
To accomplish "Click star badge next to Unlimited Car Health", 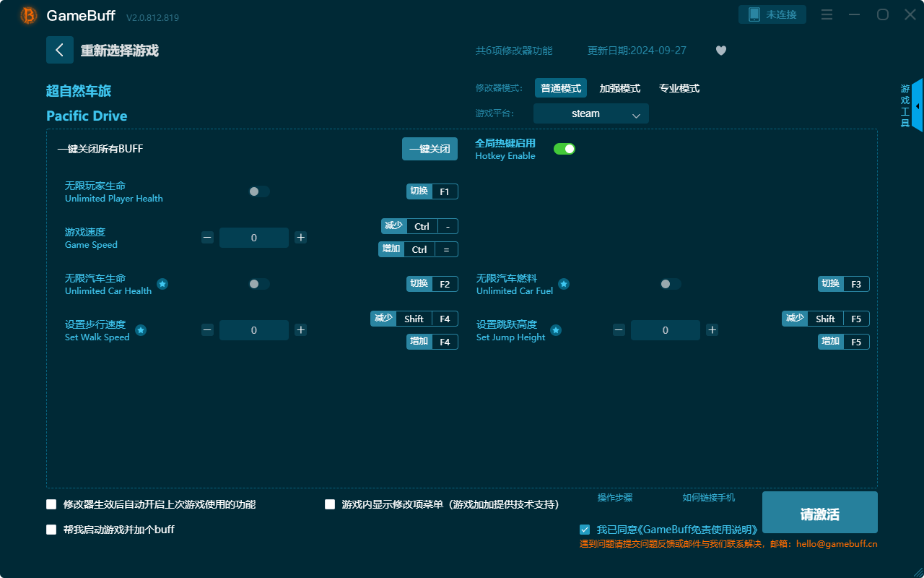I will pos(162,284).
